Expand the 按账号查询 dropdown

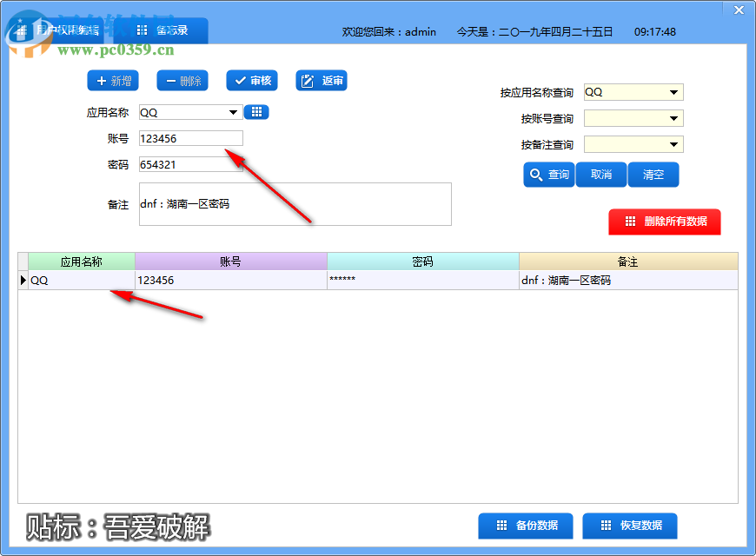[x=674, y=117]
